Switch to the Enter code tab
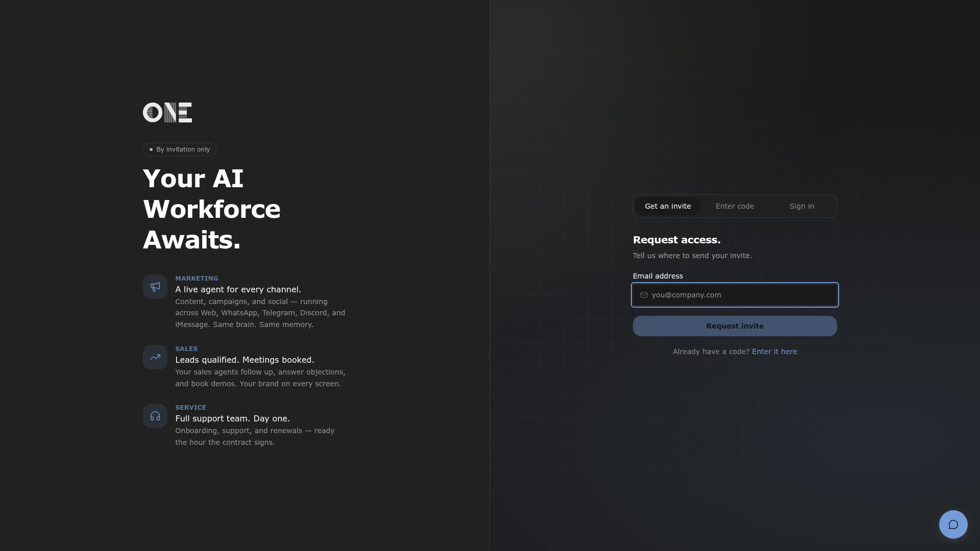980x551 pixels. coord(734,206)
